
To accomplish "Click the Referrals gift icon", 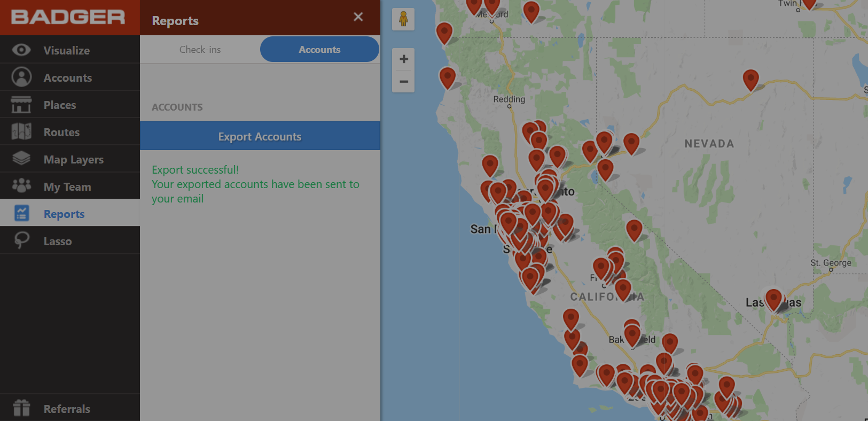I will [21, 408].
